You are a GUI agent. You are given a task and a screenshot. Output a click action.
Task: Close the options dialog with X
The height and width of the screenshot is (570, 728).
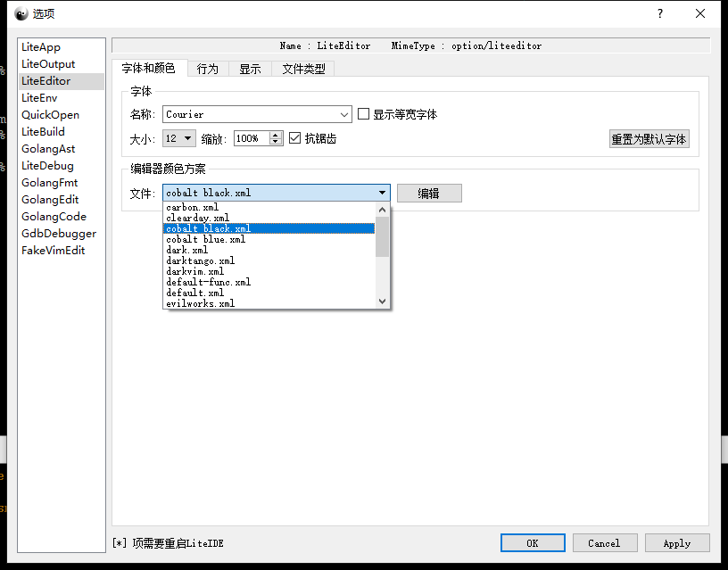coord(700,13)
